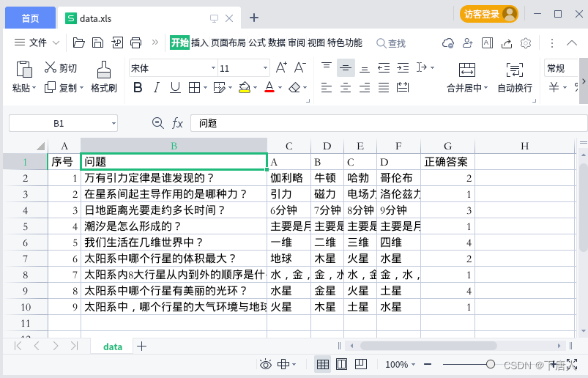The width and height of the screenshot is (588, 378).
Task: Click the 查找 search button
Action: coord(391,43)
